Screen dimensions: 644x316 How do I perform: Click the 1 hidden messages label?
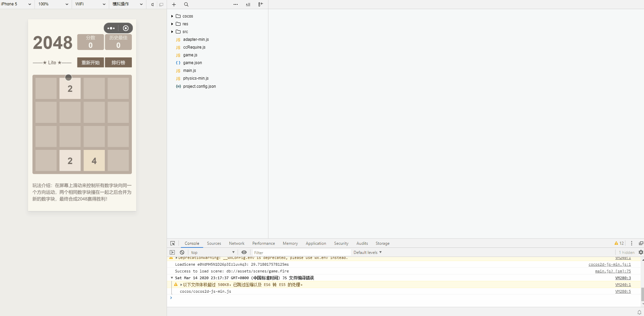click(x=626, y=253)
